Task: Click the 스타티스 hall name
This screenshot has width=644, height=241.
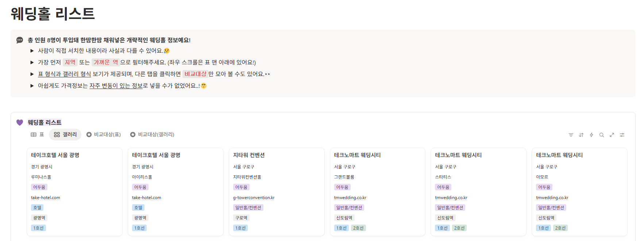Action: 443,177
